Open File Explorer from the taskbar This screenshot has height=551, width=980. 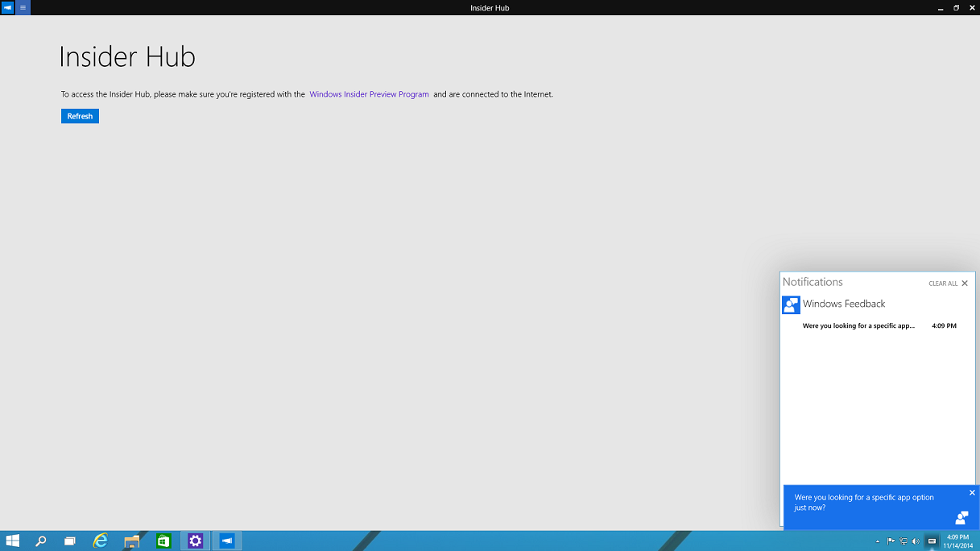coord(132,541)
